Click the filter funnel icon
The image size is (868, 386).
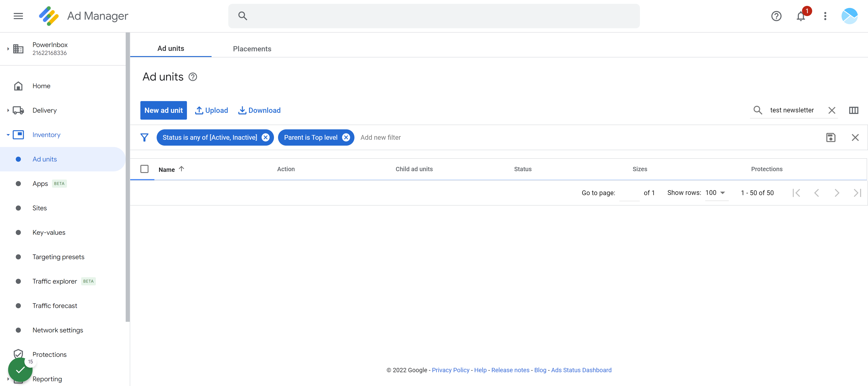pyautogui.click(x=144, y=137)
